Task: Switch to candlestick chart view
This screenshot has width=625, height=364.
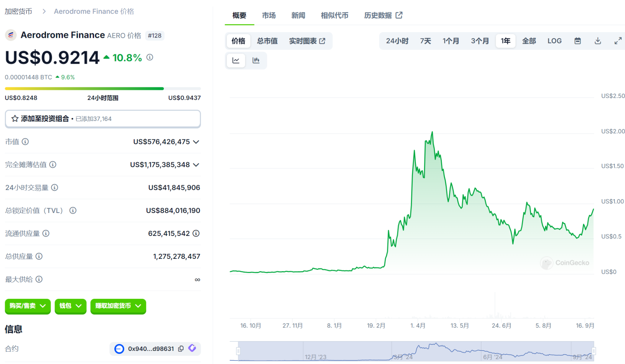Action: tap(256, 60)
